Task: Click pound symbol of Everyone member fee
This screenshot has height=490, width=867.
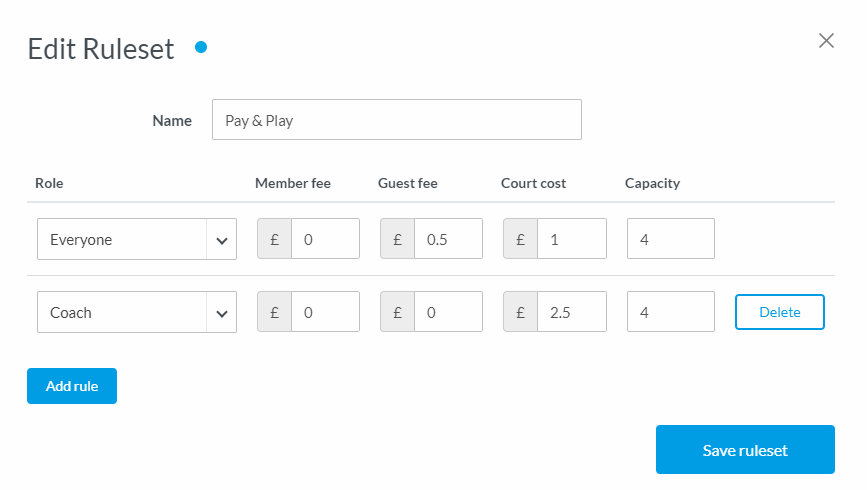Action: pyautogui.click(x=275, y=240)
